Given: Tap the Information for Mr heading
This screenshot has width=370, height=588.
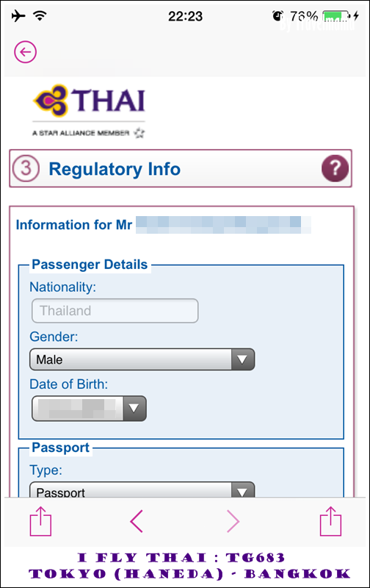Looking at the screenshot, I should click(x=73, y=225).
